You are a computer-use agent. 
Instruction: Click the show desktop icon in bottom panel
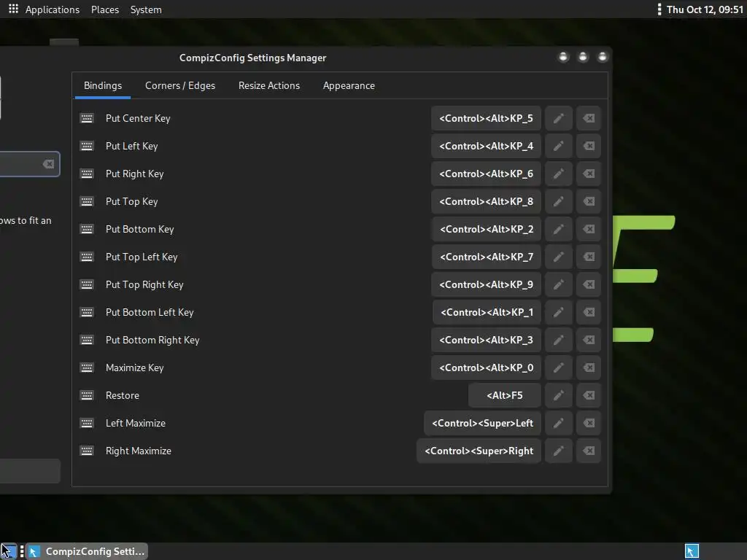pyautogui.click(x=9, y=551)
